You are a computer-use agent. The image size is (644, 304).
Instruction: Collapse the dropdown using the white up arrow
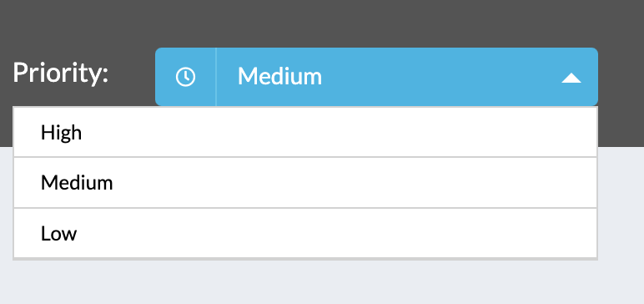pos(571,78)
